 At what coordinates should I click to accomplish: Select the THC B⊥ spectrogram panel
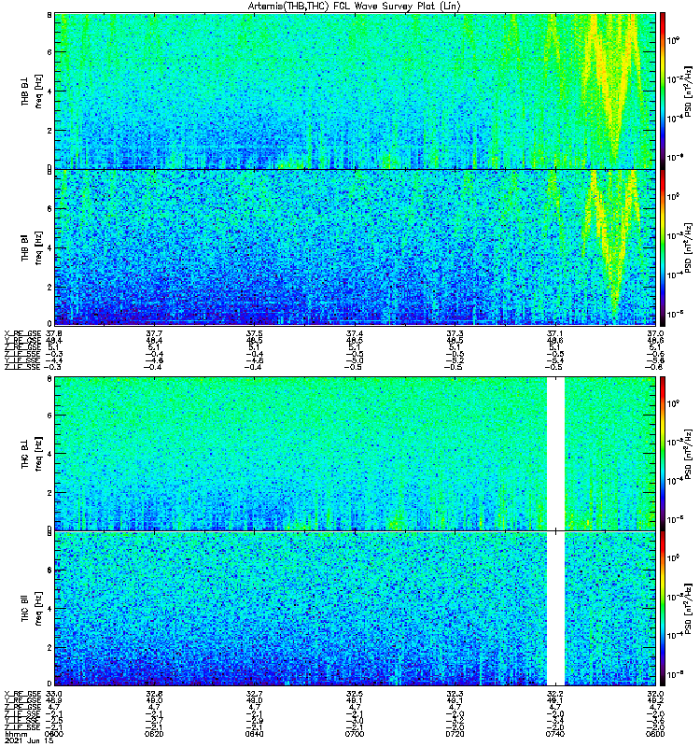tap(356, 454)
